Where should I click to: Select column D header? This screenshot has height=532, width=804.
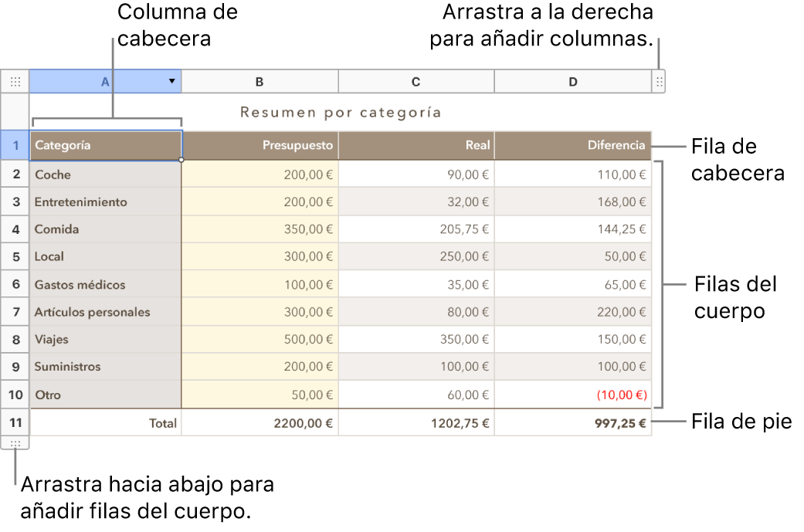tap(573, 81)
